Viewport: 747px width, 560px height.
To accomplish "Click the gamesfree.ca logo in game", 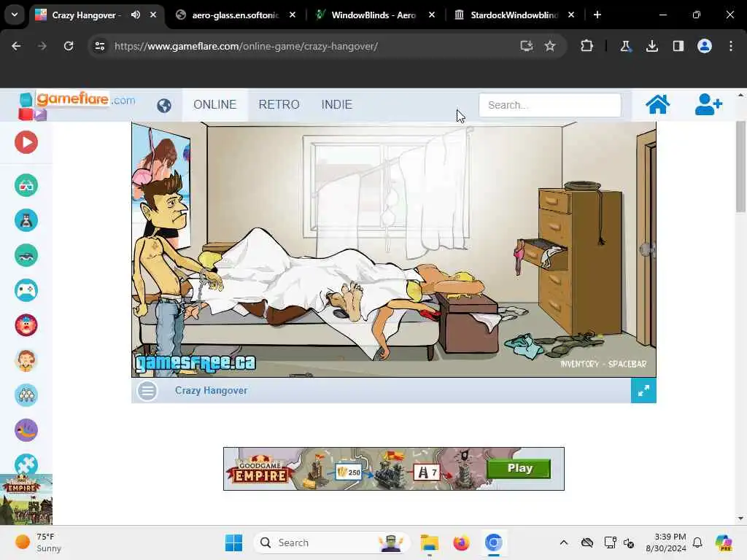I will 196,363.
